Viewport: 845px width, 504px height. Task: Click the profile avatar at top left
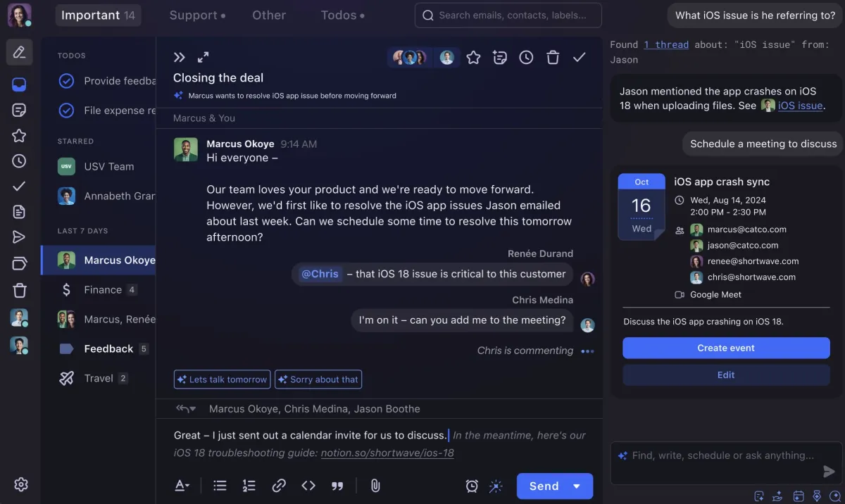click(x=19, y=15)
